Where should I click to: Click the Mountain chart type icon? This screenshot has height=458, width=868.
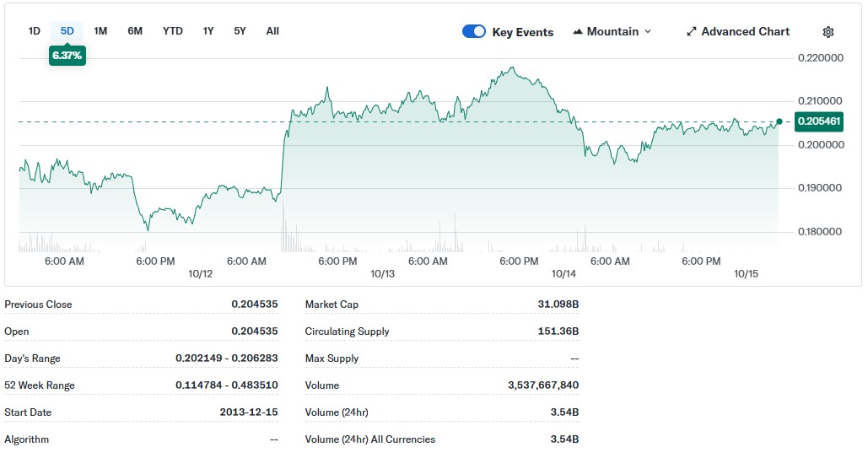[x=578, y=32]
